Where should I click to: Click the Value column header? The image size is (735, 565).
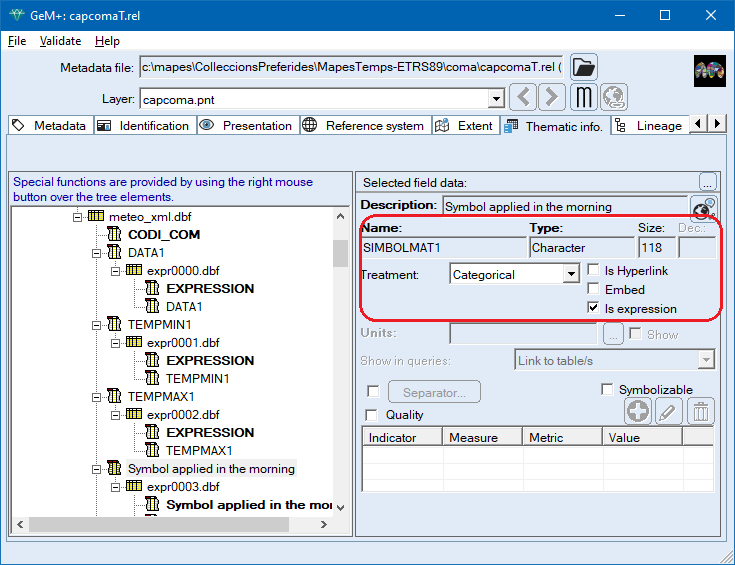tap(642, 437)
